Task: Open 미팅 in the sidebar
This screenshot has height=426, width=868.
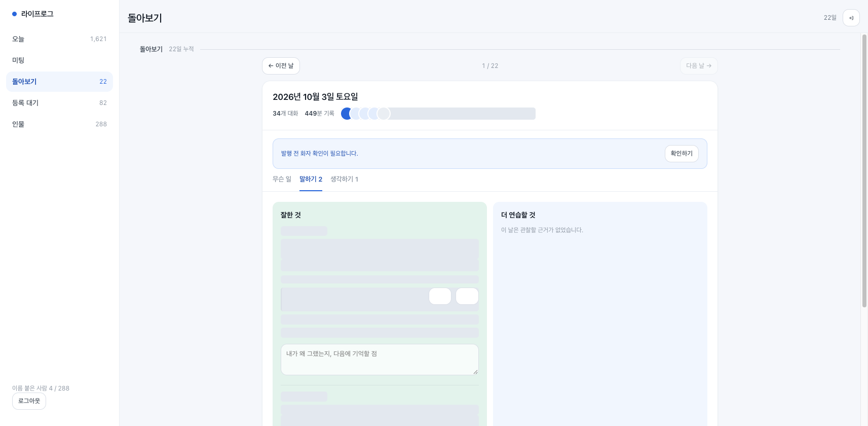Action: [x=59, y=60]
